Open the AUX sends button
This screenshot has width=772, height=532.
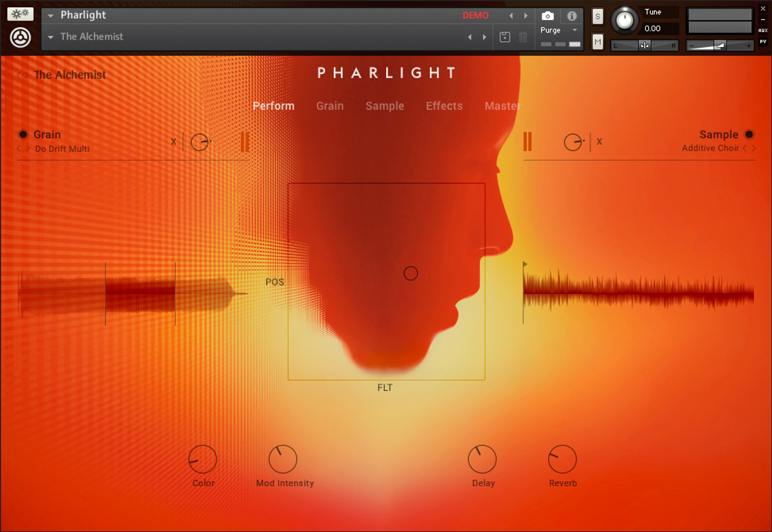pyautogui.click(x=763, y=30)
